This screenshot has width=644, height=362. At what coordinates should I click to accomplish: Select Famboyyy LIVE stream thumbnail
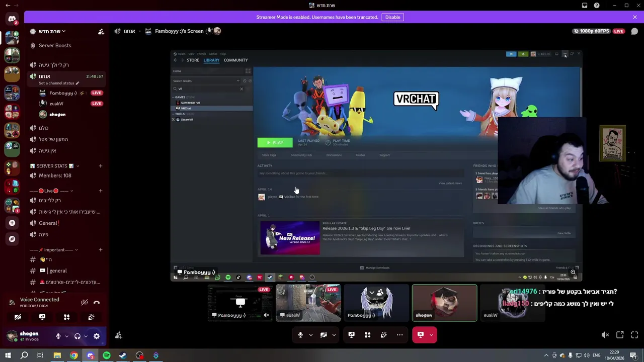pos(240,303)
